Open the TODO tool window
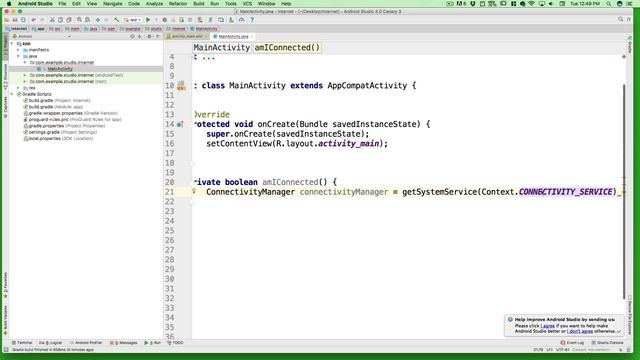This screenshot has height=360, width=640. coord(176,343)
